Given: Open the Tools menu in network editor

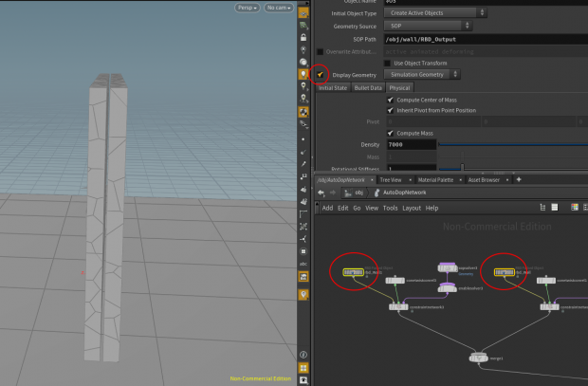Looking at the screenshot, I should click(390, 208).
